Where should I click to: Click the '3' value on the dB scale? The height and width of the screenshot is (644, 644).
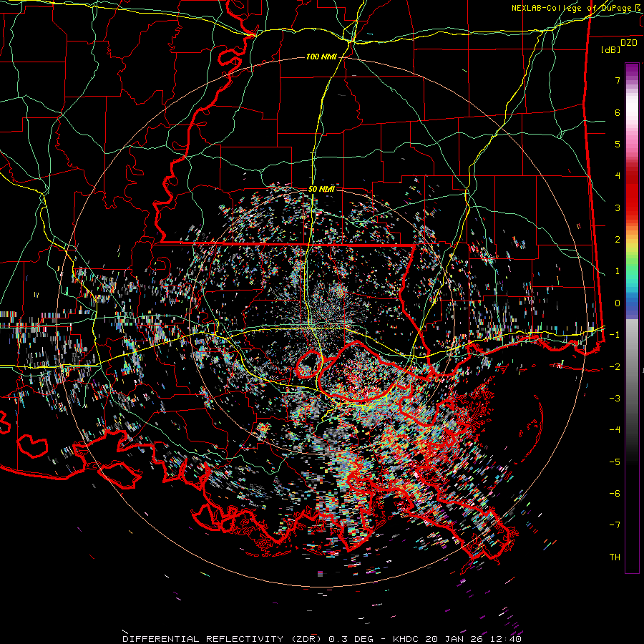(618, 208)
